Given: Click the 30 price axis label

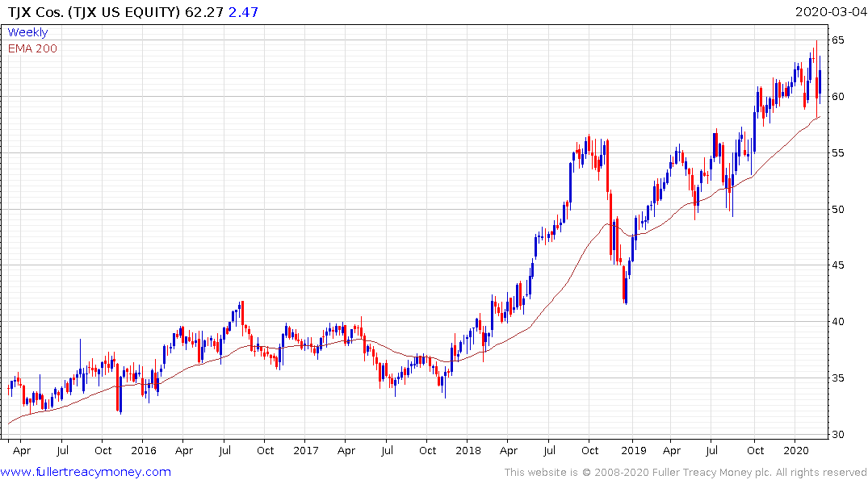Looking at the screenshot, I should [837, 435].
